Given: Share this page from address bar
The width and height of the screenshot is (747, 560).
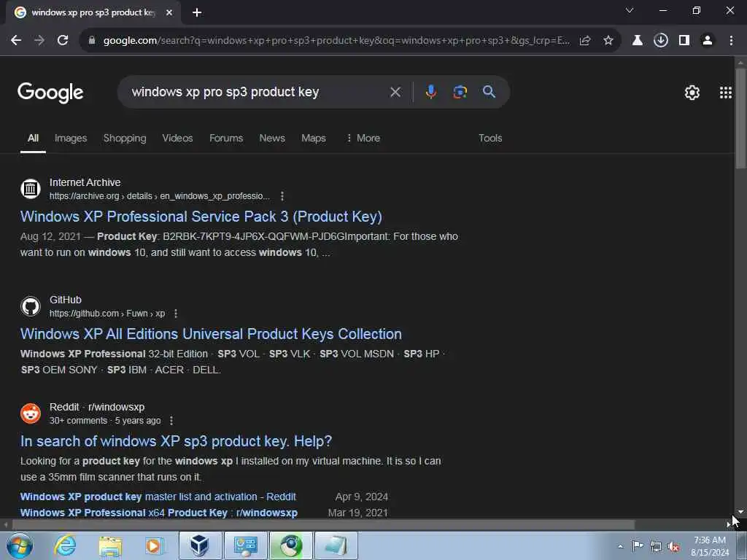Looking at the screenshot, I should pyautogui.click(x=584, y=41).
